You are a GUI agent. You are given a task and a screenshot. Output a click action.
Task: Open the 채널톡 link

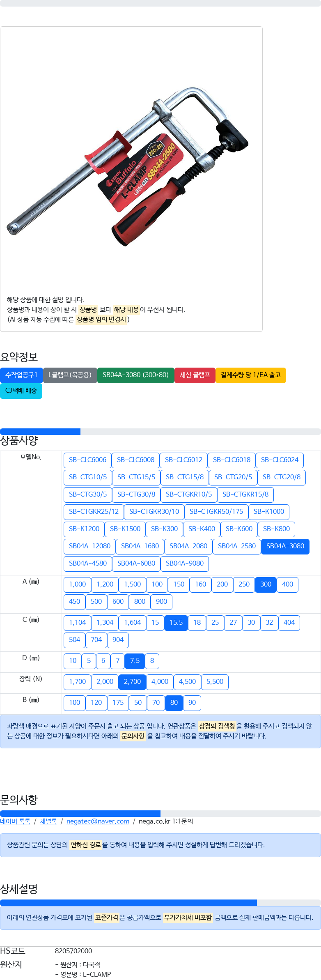48,821
